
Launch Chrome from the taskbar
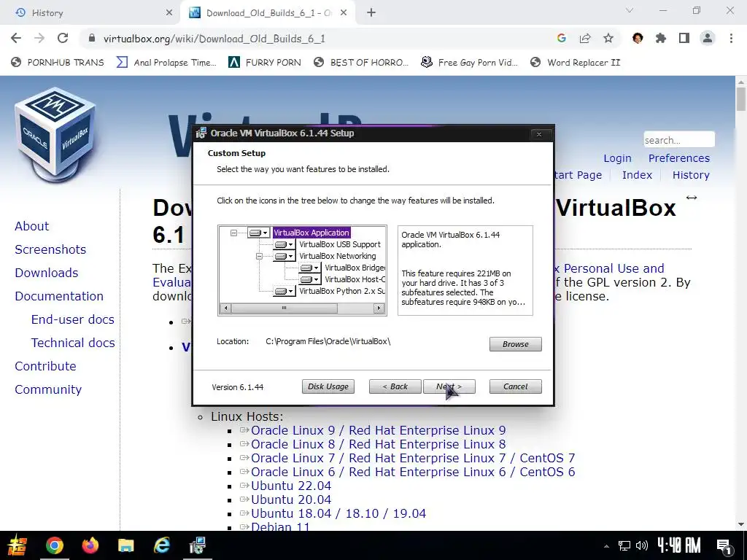tap(54, 545)
